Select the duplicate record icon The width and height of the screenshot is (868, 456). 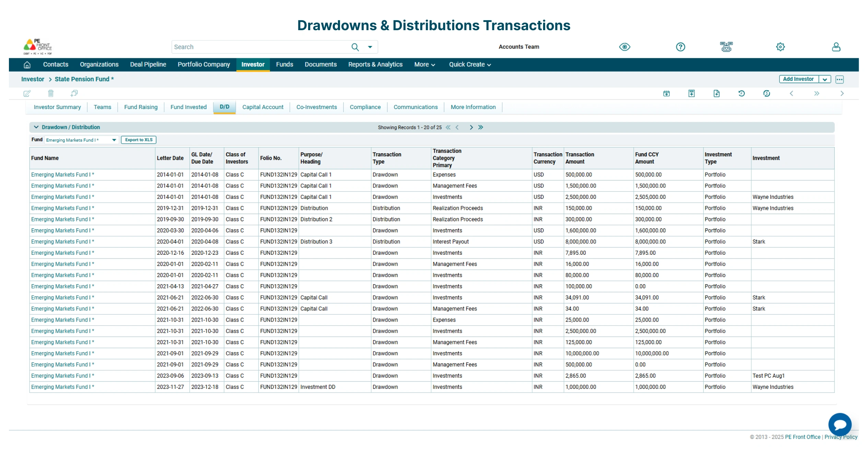[74, 93]
